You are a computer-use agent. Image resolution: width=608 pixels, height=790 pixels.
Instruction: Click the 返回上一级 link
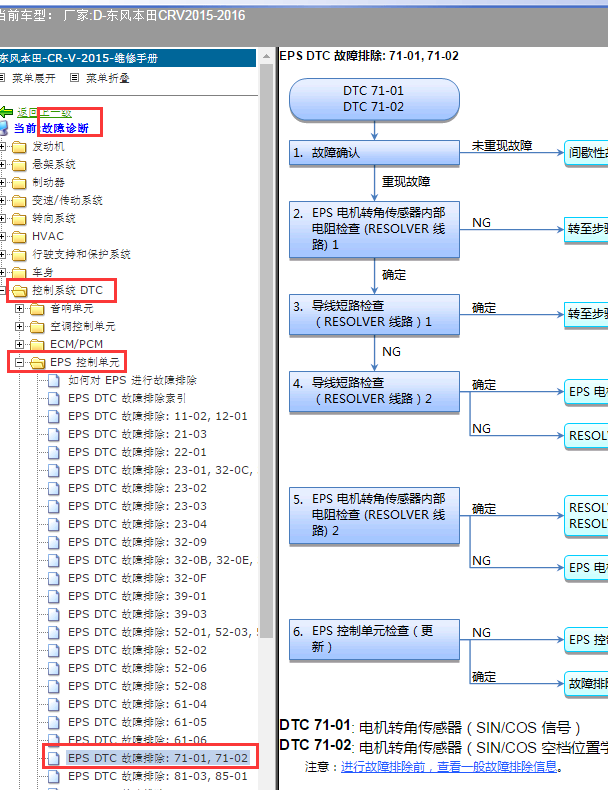(44, 112)
